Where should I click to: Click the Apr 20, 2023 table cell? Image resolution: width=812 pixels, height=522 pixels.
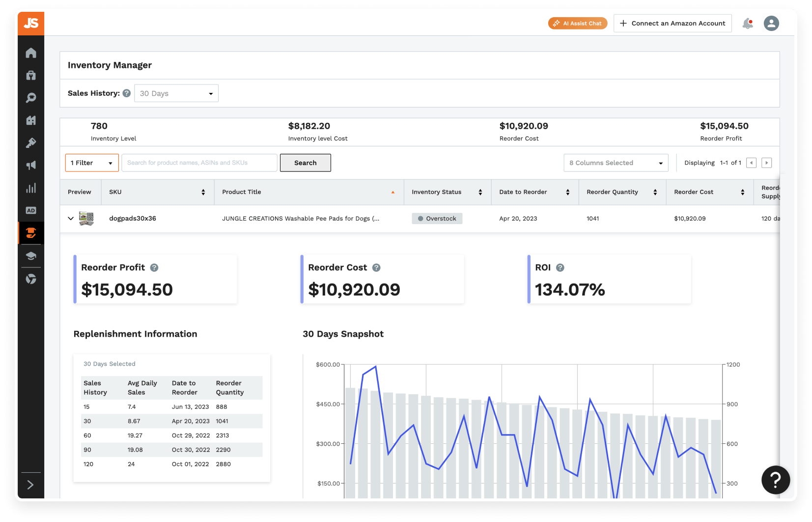(518, 218)
